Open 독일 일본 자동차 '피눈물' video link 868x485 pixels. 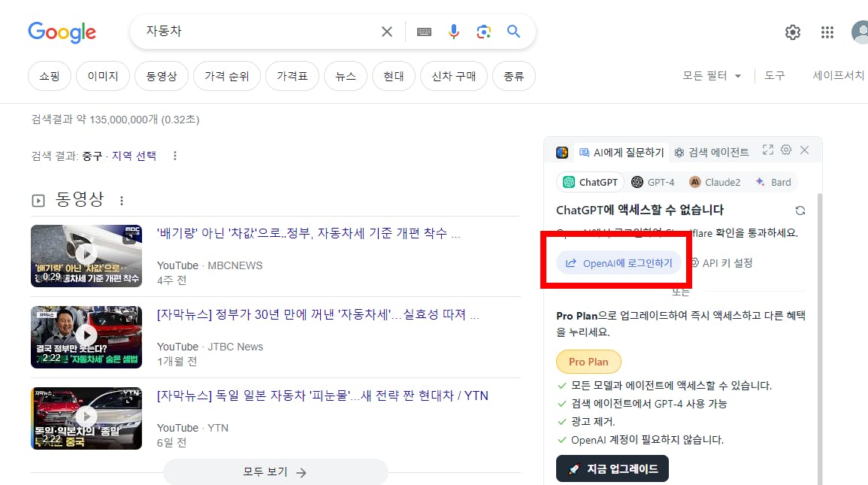pyautogui.click(x=322, y=396)
